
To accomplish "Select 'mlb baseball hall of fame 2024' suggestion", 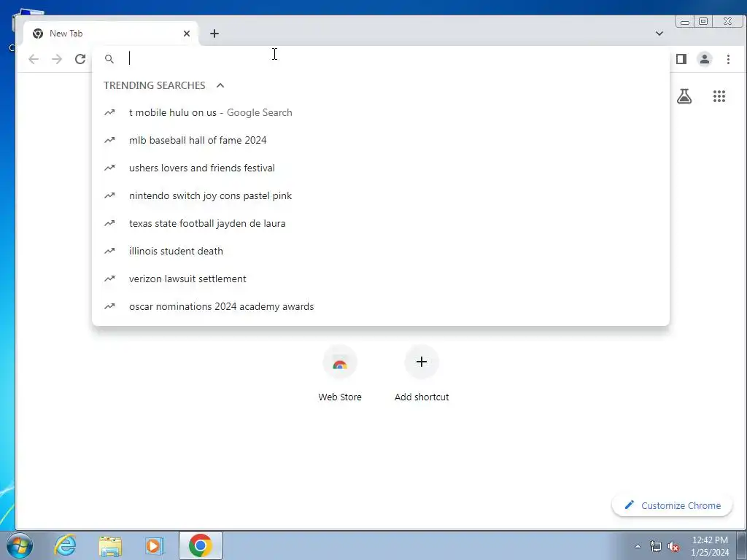I will (x=381, y=141).
